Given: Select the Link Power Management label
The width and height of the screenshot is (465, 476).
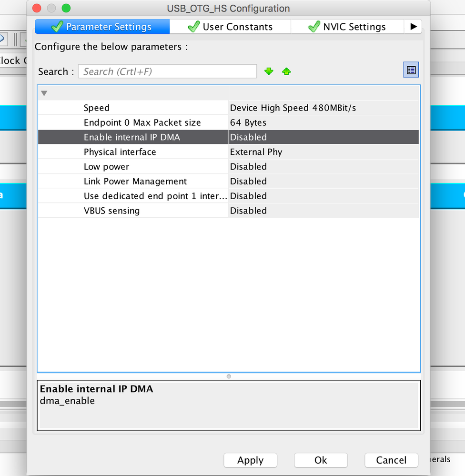Looking at the screenshot, I should pyautogui.click(x=135, y=181).
